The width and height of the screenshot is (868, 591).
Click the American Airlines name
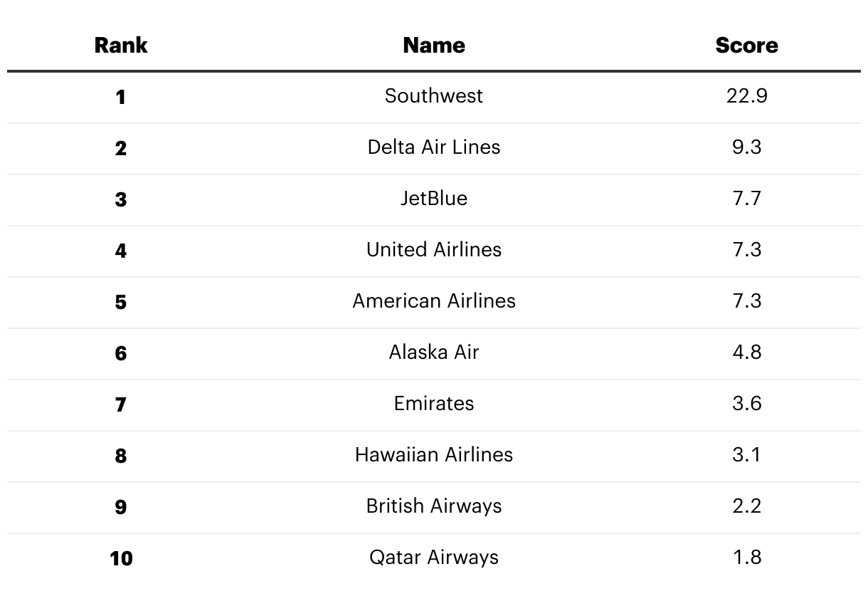434,301
